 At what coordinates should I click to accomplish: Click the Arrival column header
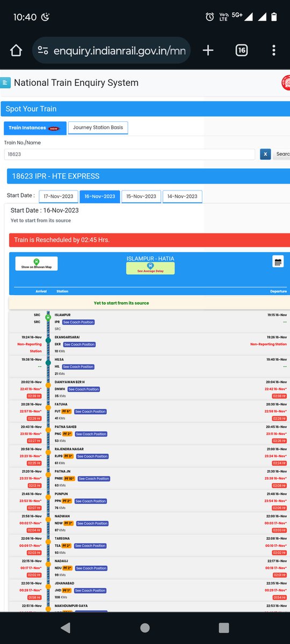tap(41, 291)
